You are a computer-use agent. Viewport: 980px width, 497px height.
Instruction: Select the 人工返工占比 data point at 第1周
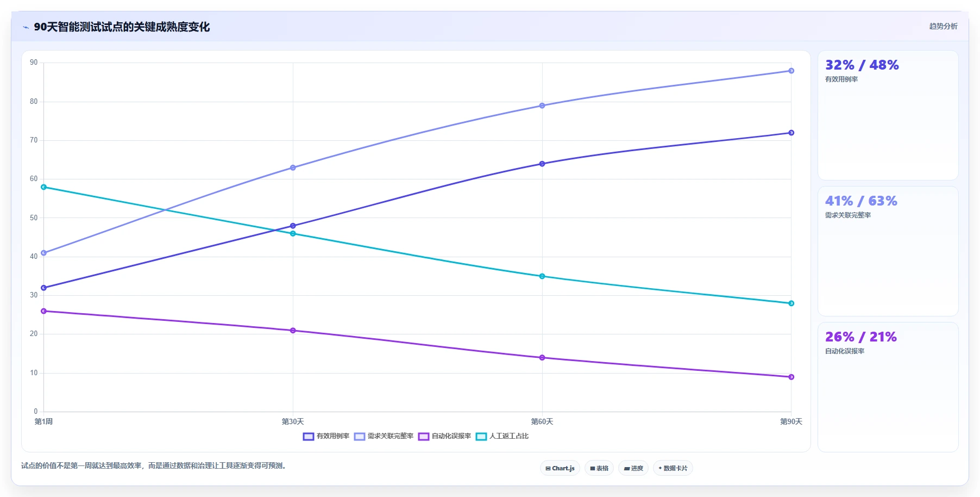44,187
